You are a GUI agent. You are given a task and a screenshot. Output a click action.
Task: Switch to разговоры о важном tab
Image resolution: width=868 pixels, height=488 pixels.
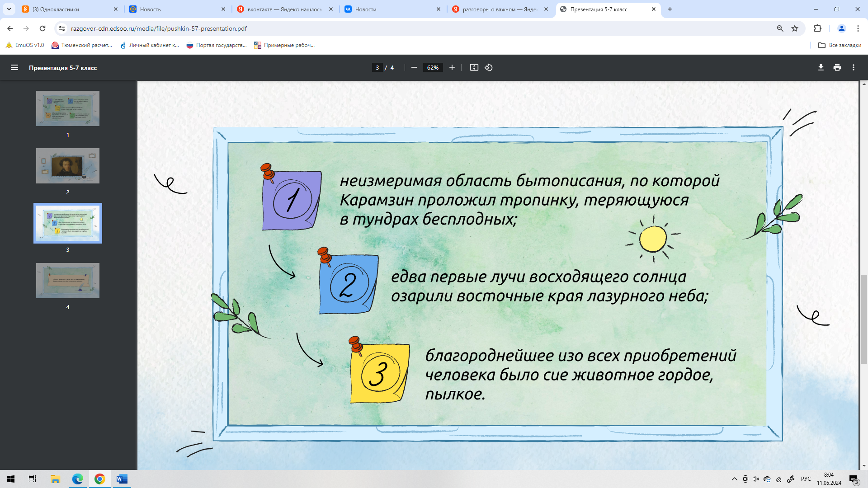pyautogui.click(x=500, y=9)
